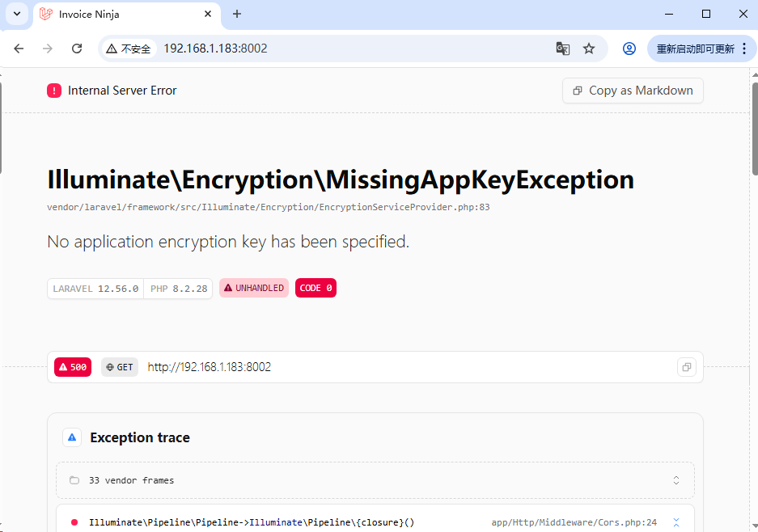Expand the Cors.php:24 frame chevron
Viewport: 758px width, 532px height.
tap(676, 522)
